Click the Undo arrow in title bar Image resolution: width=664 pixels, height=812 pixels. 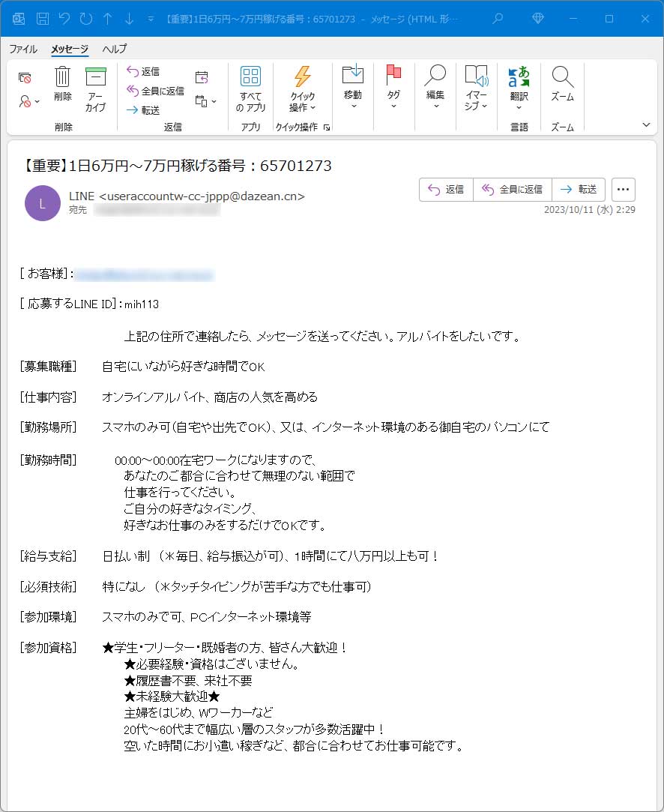[64, 19]
